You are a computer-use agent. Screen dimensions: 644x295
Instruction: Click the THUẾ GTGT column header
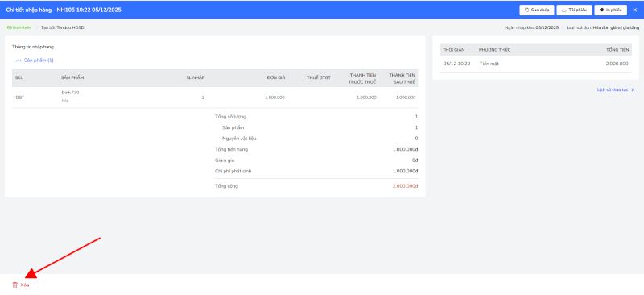pyautogui.click(x=319, y=77)
